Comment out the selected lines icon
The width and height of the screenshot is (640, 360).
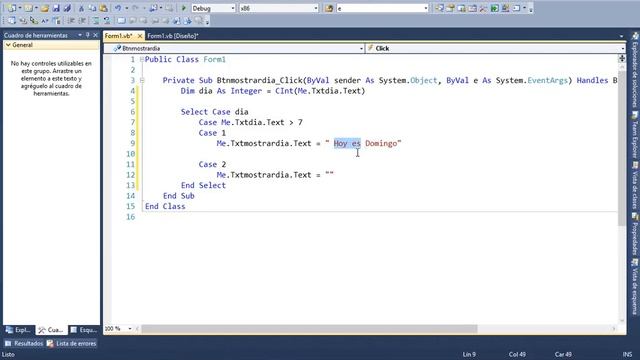click(95, 20)
